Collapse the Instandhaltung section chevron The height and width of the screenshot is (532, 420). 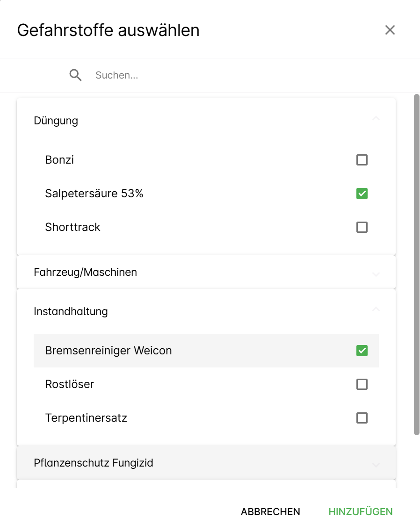[x=376, y=309]
